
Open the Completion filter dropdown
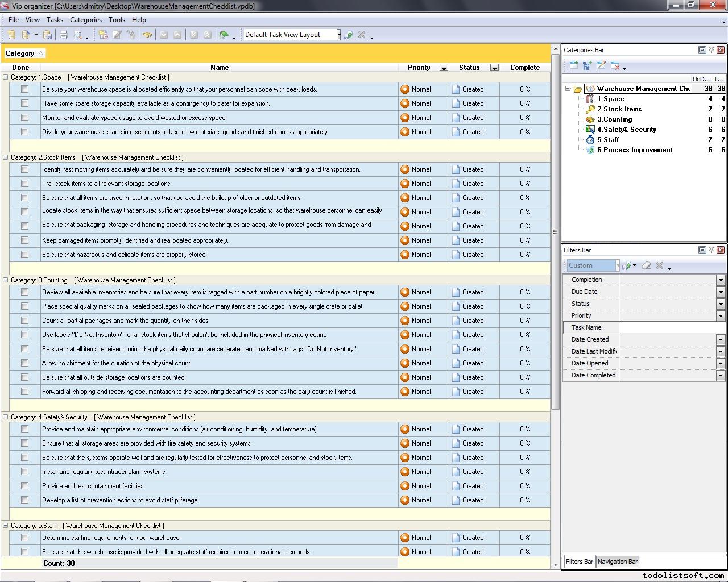(720, 280)
